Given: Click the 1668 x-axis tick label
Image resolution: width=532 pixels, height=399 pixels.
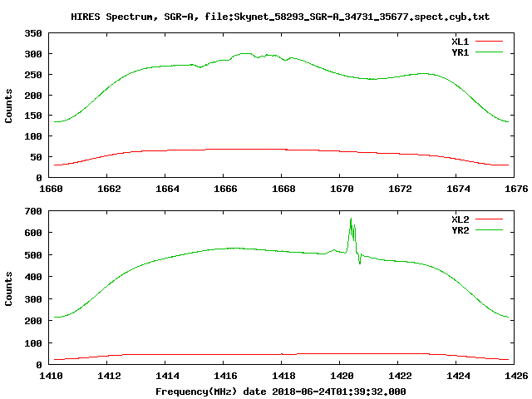Looking at the screenshot, I should (283, 189).
